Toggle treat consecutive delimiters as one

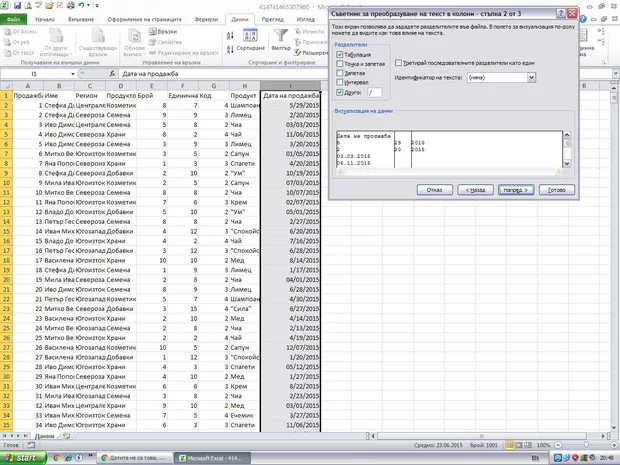399,62
